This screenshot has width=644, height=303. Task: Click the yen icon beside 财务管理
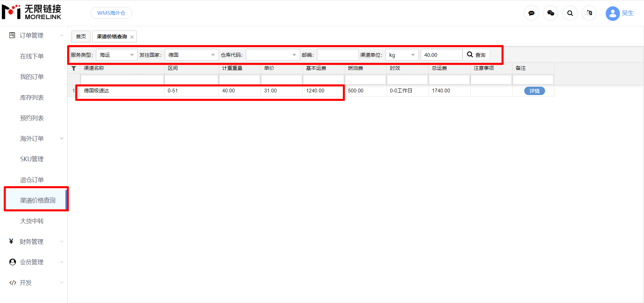point(11,241)
